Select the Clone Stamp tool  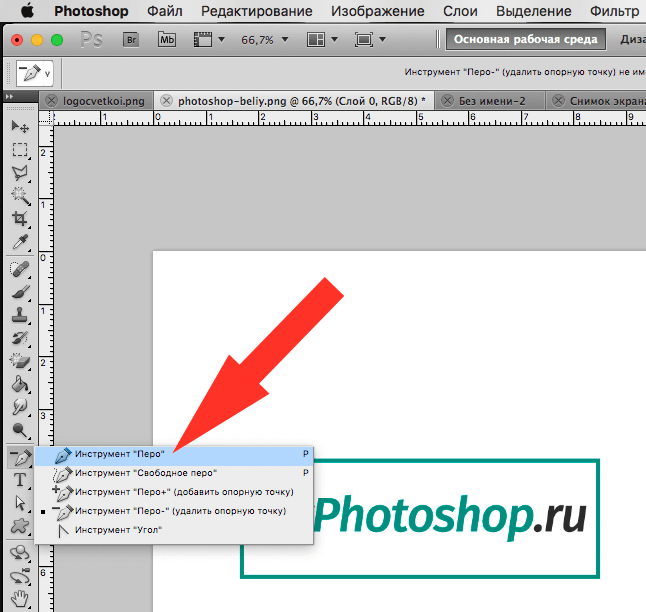19,315
